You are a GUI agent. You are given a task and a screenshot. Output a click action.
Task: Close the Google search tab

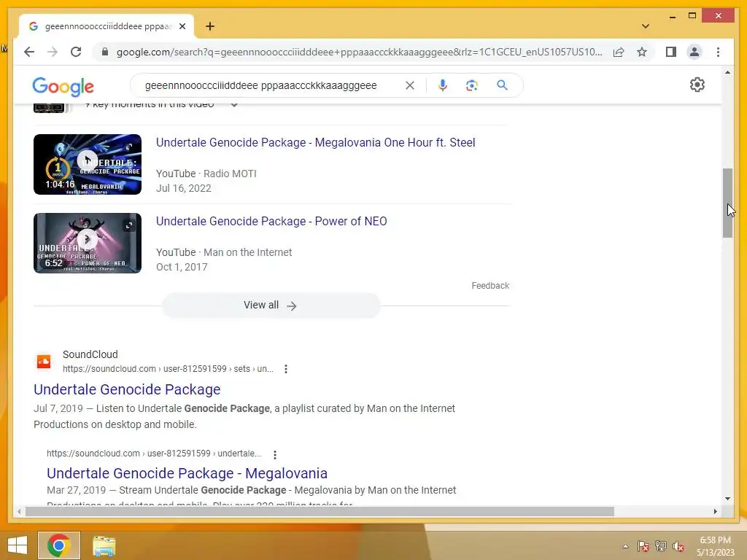pos(182,26)
